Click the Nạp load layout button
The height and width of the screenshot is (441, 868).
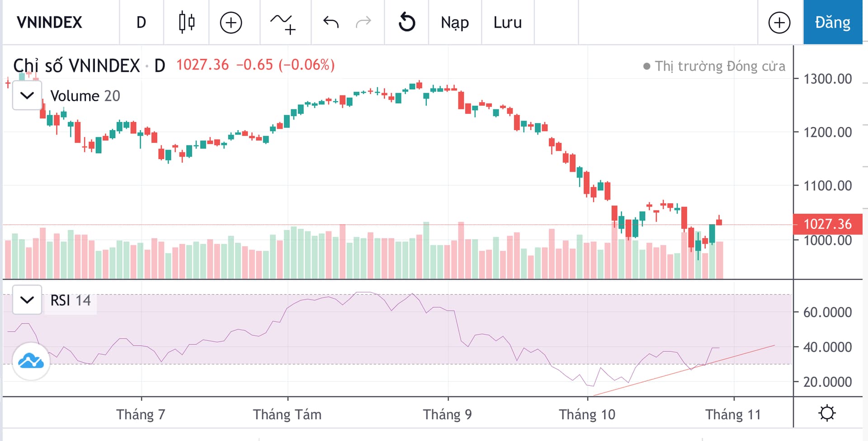(454, 22)
